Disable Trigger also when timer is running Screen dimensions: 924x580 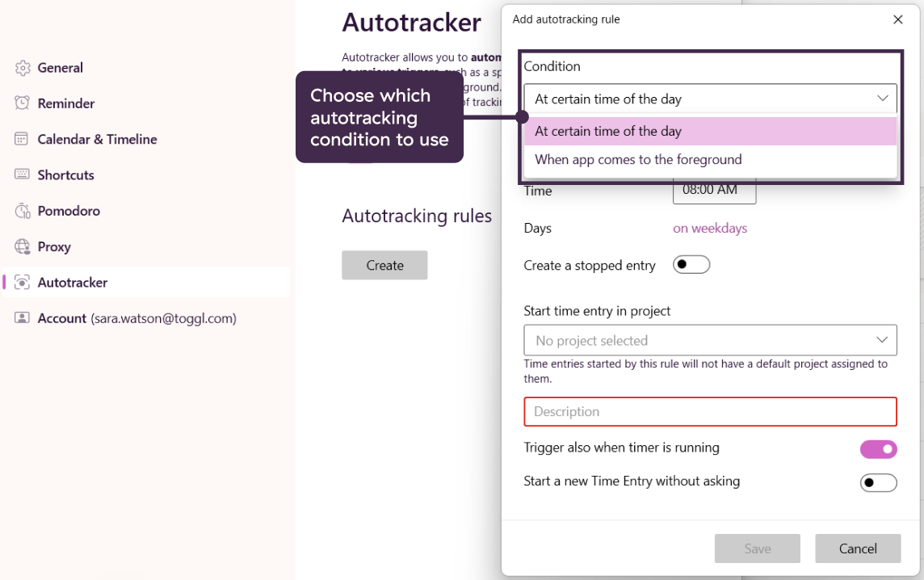pyautogui.click(x=878, y=449)
